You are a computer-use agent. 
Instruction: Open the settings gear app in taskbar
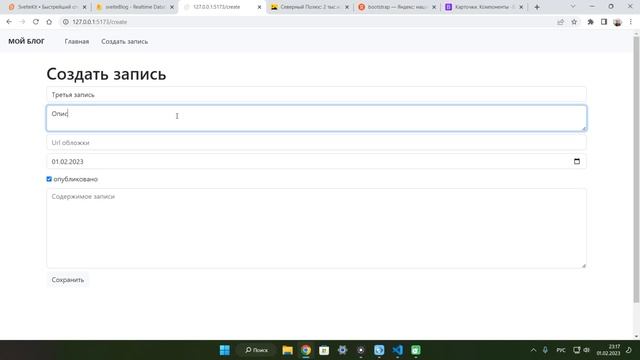point(342,350)
